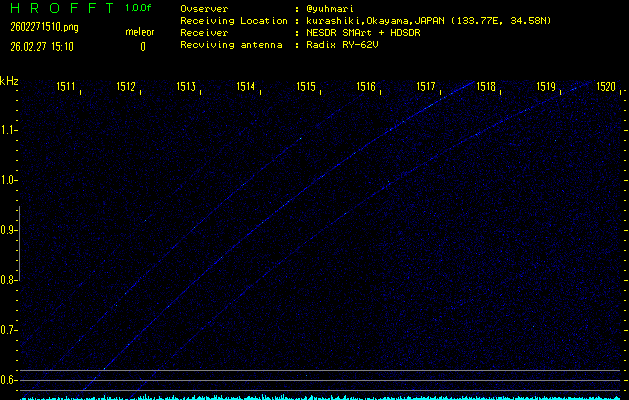The height and width of the screenshot is (400, 629).
Task: Click the HROFFT title text
Action: point(58,8)
